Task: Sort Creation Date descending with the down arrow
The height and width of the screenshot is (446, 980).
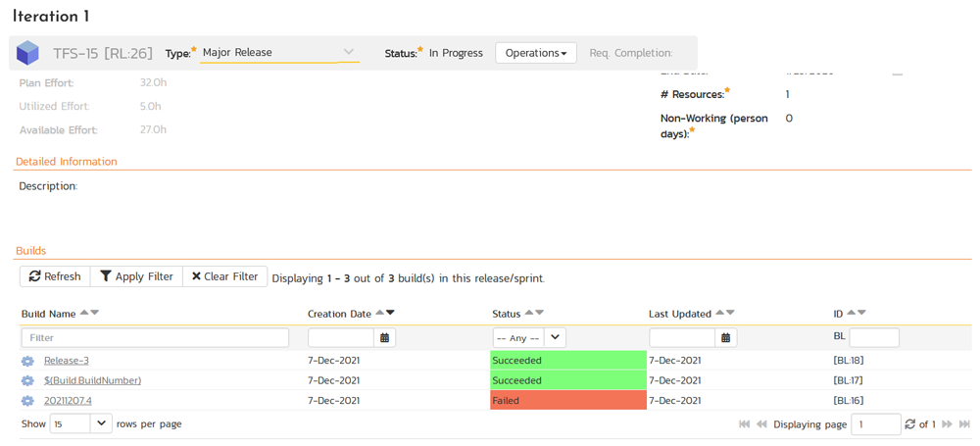Action: coord(390,313)
